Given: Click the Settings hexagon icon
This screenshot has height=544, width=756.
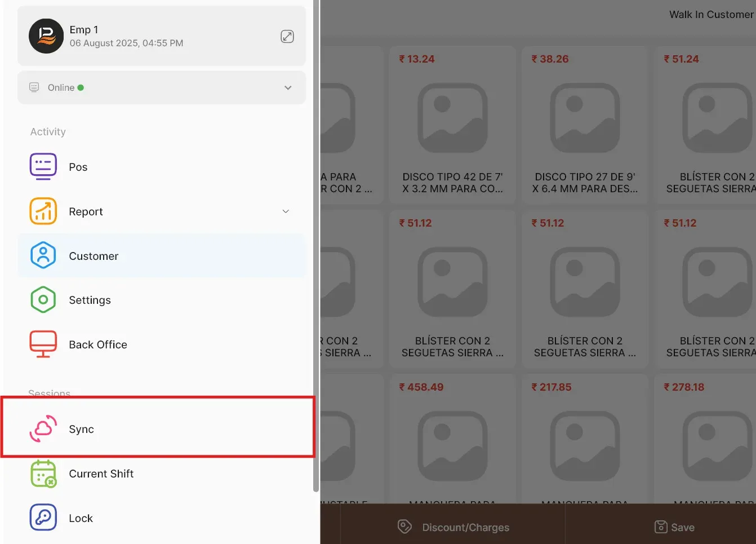Looking at the screenshot, I should pos(43,300).
